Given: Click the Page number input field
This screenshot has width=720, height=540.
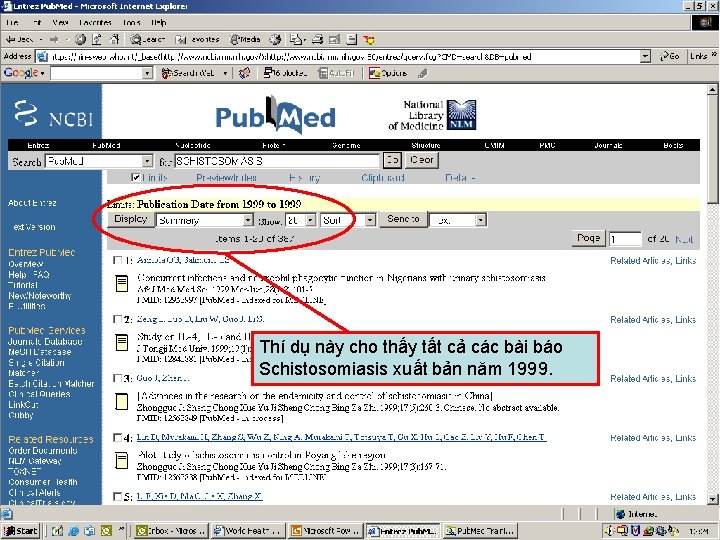Looking at the screenshot, I should 625,239.
